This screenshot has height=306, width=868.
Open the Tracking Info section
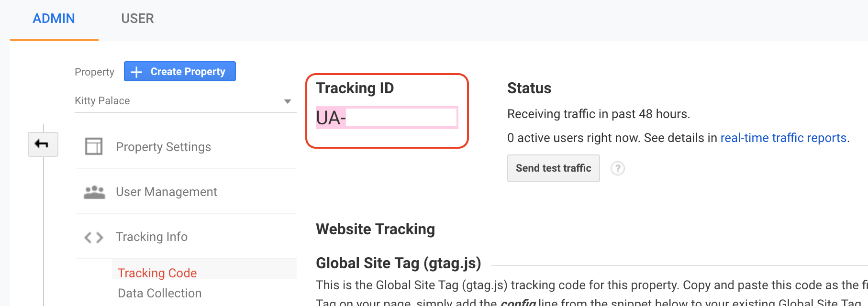pyautogui.click(x=151, y=237)
